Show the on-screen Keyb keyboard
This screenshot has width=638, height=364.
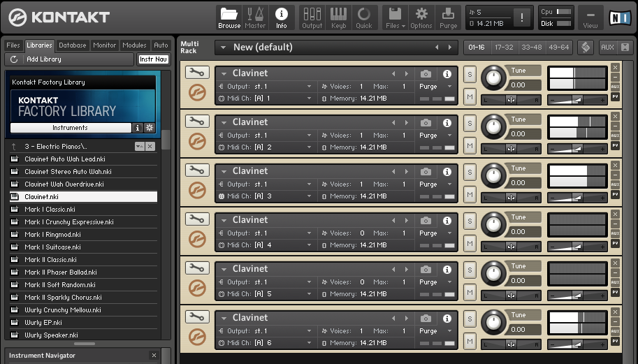pyautogui.click(x=338, y=17)
